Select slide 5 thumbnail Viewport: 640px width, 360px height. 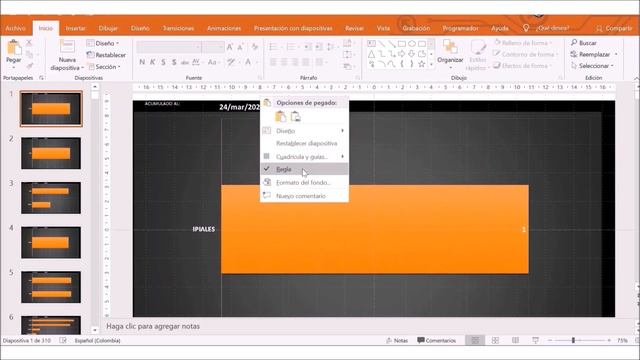coord(51,287)
